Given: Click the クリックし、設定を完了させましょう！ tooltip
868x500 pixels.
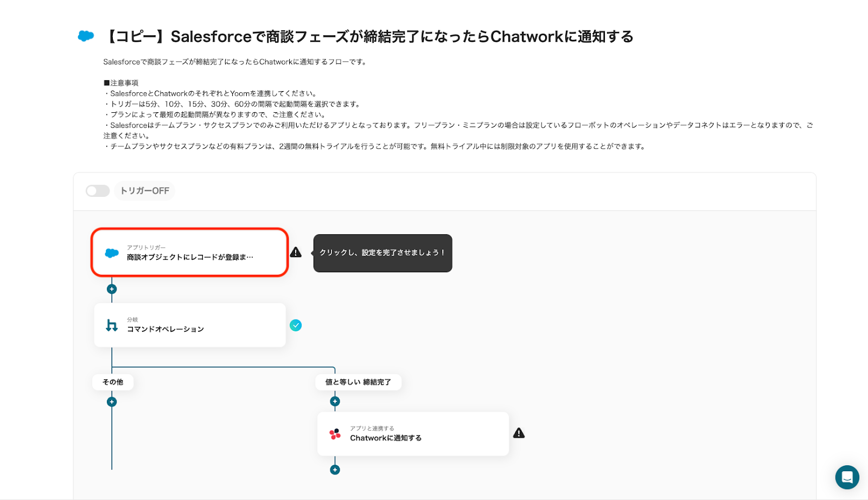Looking at the screenshot, I should [x=382, y=253].
